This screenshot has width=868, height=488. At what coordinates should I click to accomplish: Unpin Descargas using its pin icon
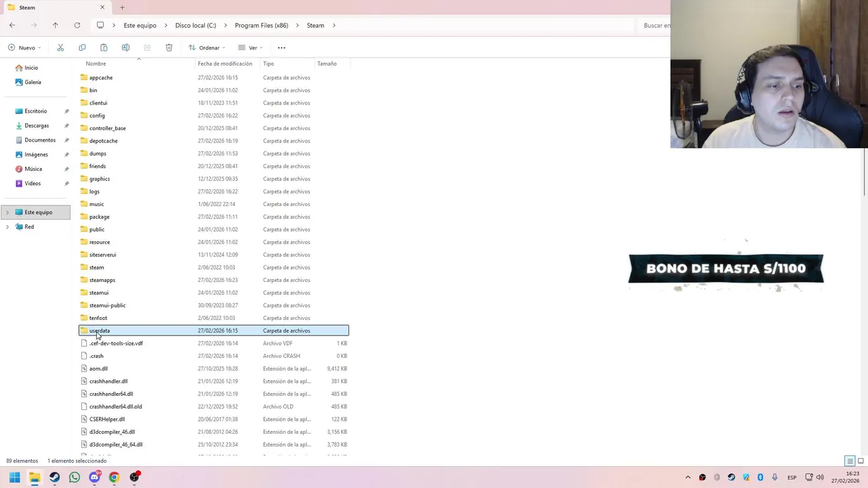tap(66, 125)
